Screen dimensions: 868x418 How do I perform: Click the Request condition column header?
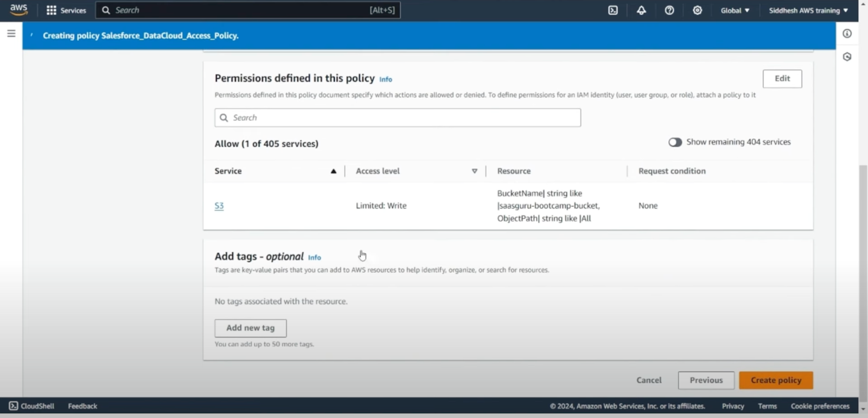[672, 171]
